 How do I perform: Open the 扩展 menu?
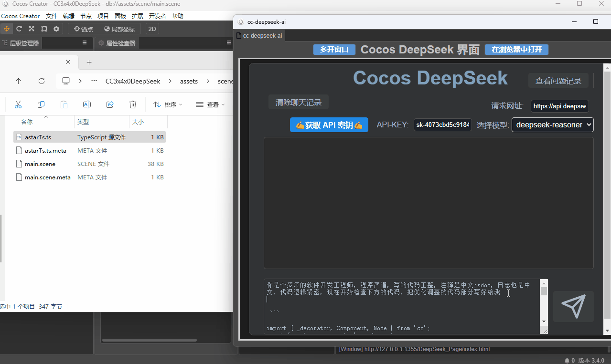tap(138, 16)
